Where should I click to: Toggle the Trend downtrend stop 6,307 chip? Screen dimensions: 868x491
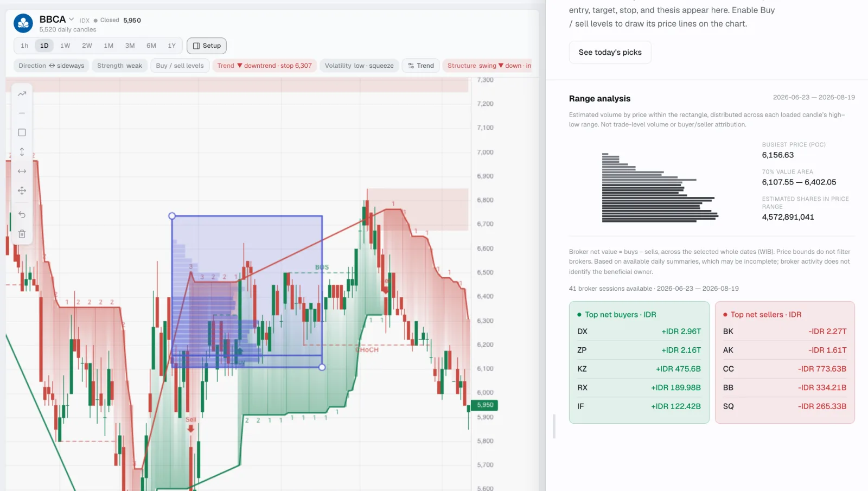pyautogui.click(x=264, y=66)
